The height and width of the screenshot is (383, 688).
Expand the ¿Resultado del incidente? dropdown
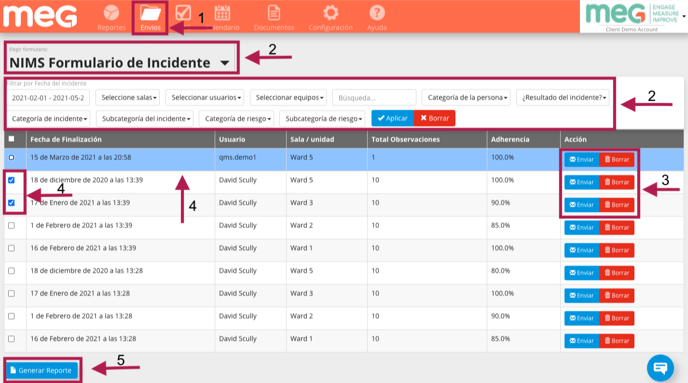pos(563,97)
